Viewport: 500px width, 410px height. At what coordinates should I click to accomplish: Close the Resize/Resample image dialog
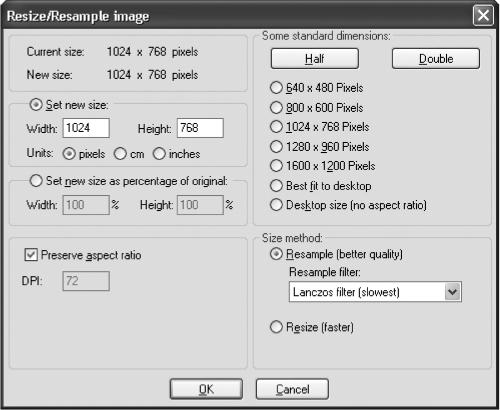click(x=483, y=15)
